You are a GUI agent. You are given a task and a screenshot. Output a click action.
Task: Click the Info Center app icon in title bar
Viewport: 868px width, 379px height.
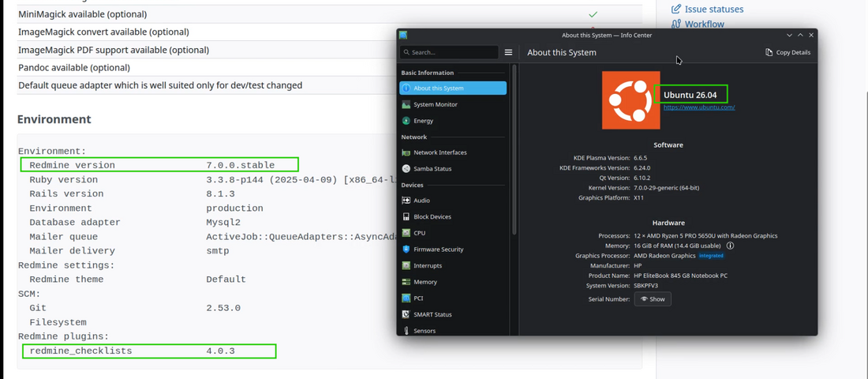tap(403, 35)
